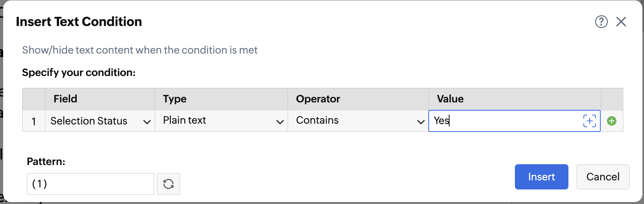Select condition row number 1 cell
Viewport: 644px width, 204px height.
pos(34,121)
